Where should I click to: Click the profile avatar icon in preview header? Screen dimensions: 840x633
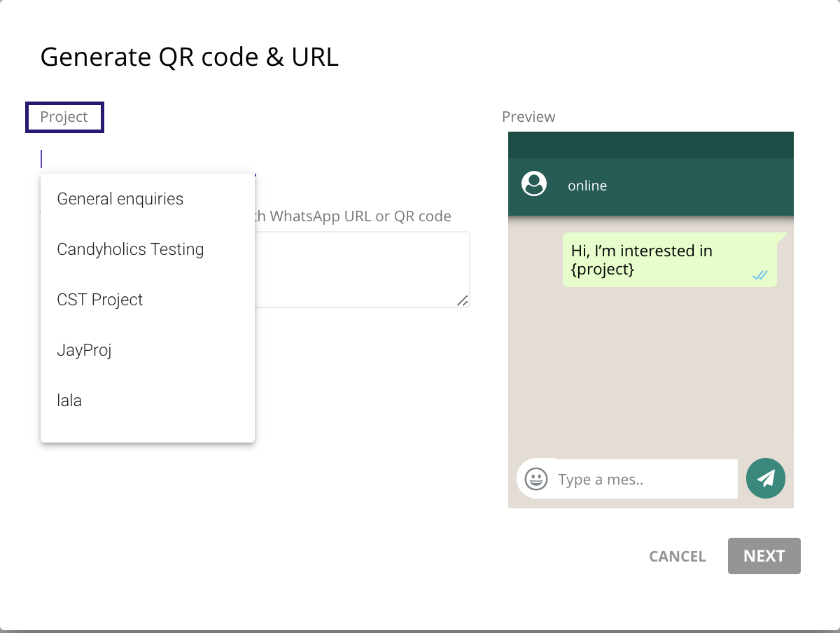point(534,184)
